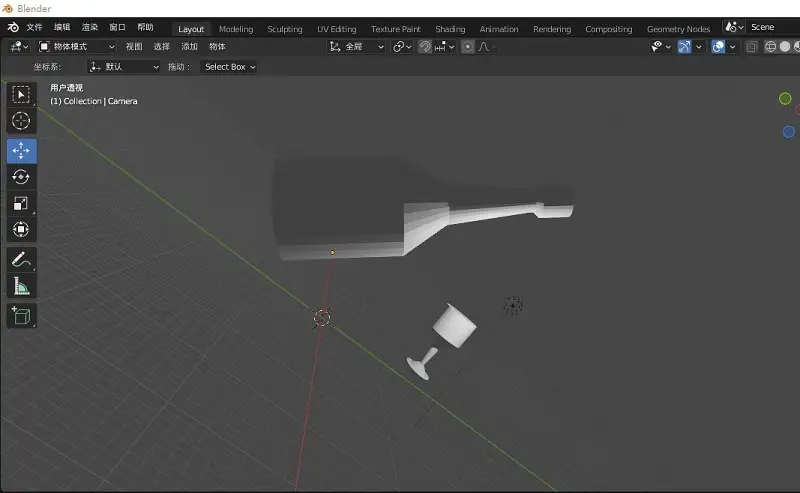Open the 默认 coordinate system dropdown
Image resolution: width=800 pixels, height=493 pixels.
point(124,67)
